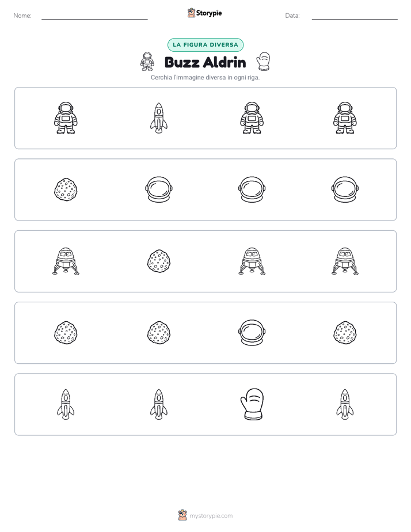Click the Nome name line field

click(x=94, y=16)
